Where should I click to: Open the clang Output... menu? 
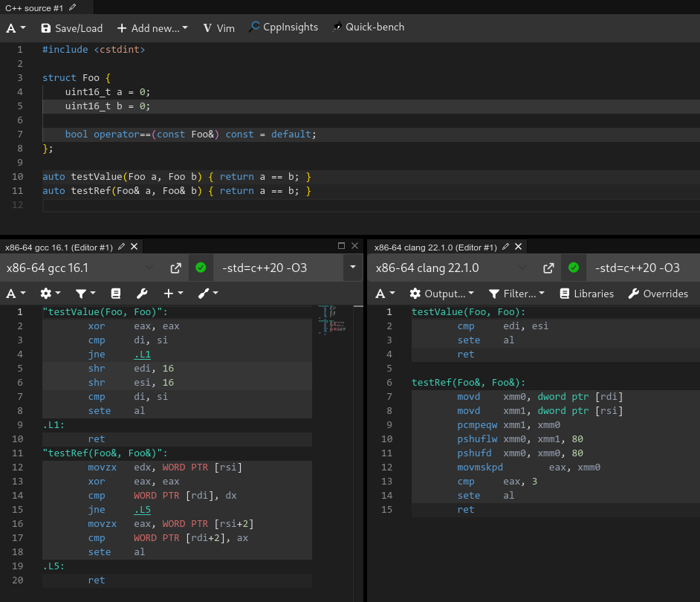click(441, 294)
